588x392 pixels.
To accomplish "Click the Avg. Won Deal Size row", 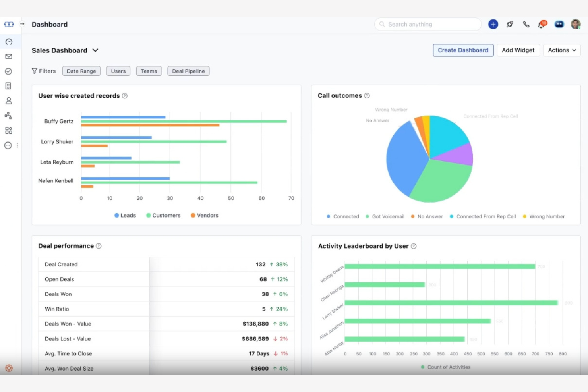I will click(166, 368).
